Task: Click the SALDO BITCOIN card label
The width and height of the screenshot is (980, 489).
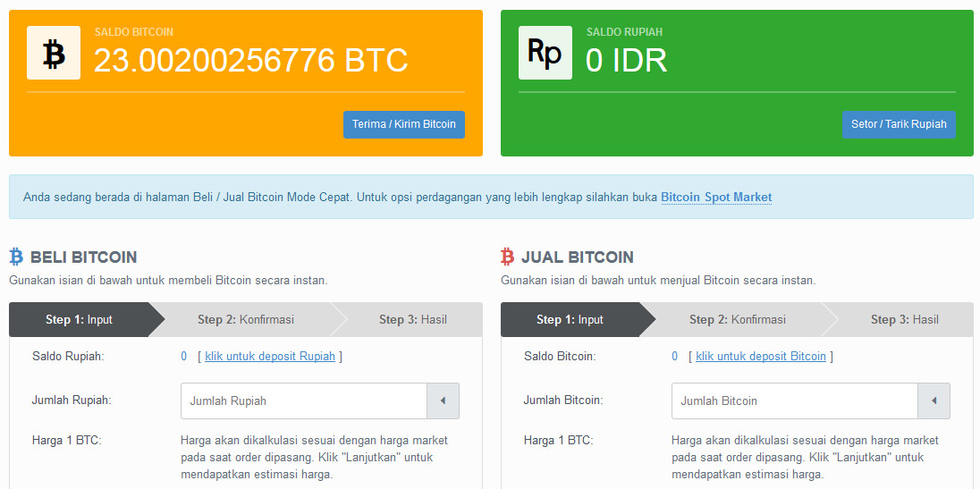Action: [134, 32]
